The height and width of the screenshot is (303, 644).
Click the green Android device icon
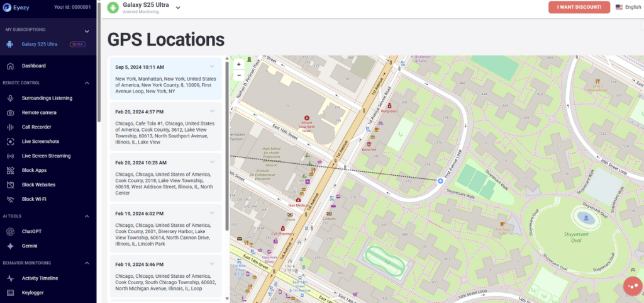(113, 8)
